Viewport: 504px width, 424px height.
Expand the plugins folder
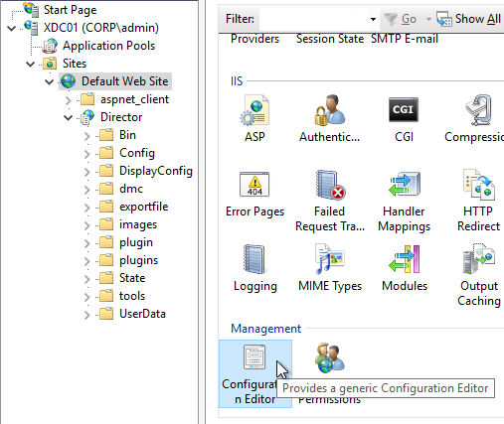coord(86,261)
